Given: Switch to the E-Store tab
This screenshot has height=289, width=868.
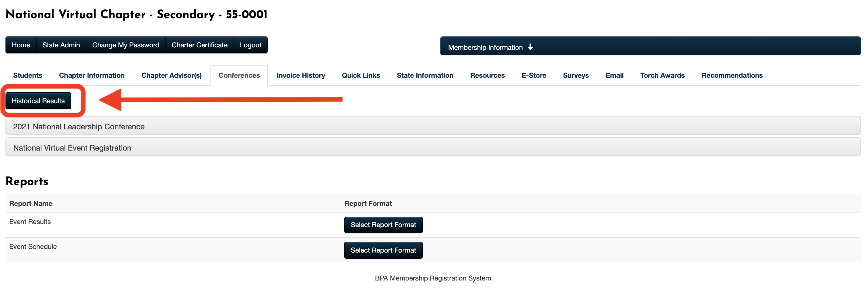Looking at the screenshot, I should click(533, 75).
